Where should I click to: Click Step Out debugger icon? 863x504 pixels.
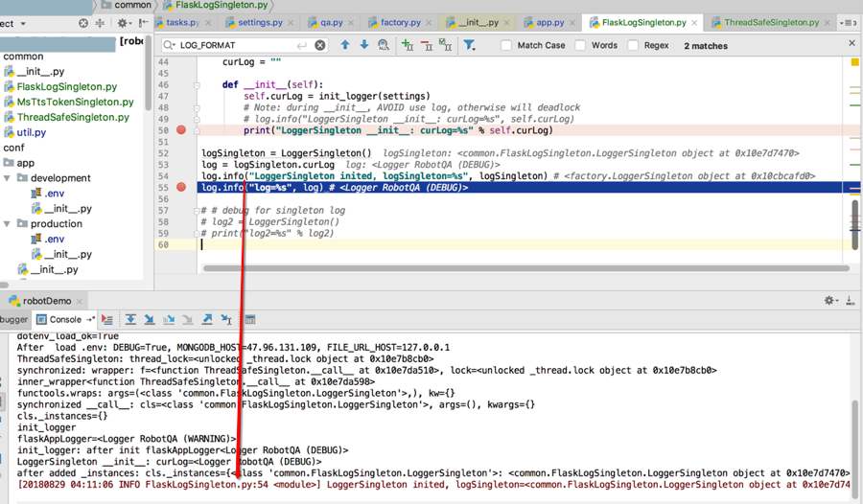click(207, 320)
